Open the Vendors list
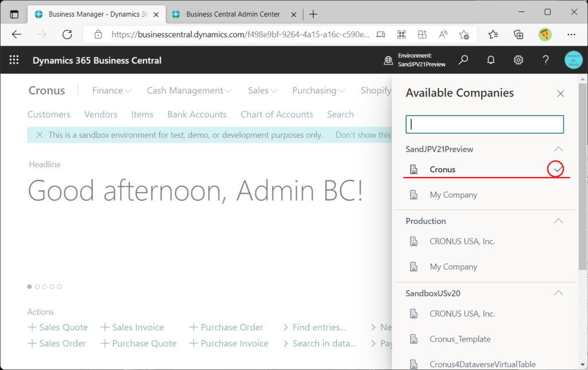Screen dimensions: 588x370 pos(100,114)
